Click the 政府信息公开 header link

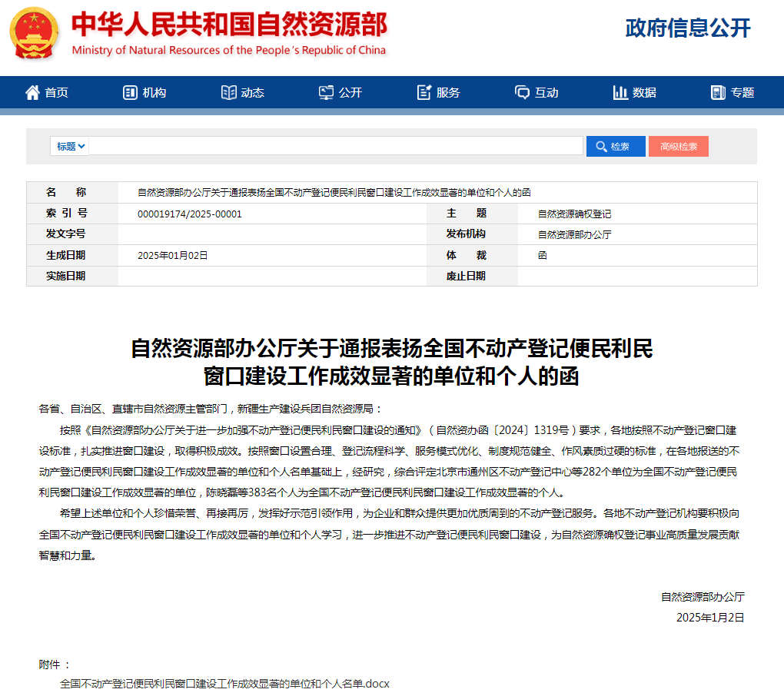pyautogui.click(x=688, y=28)
